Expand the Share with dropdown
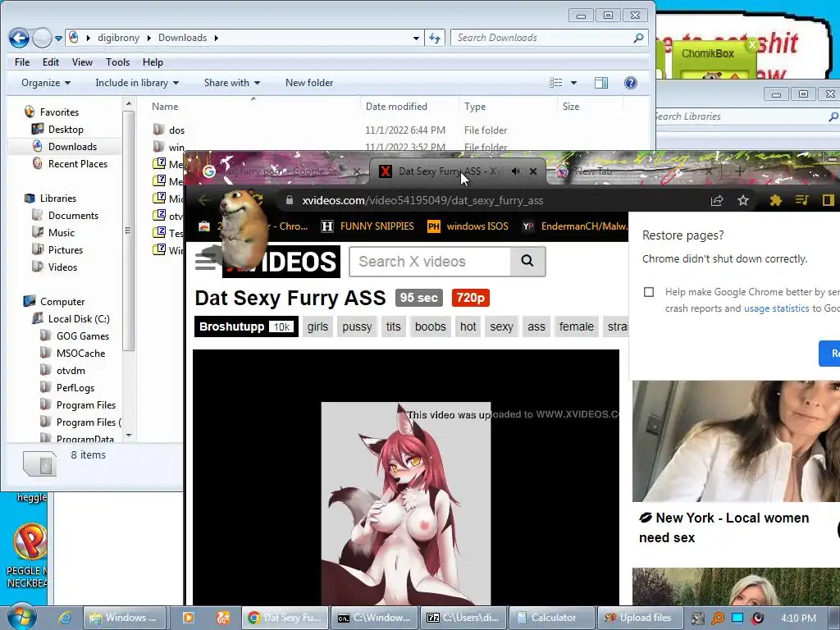Viewport: 840px width, 630px height. [x=231, y=83]
